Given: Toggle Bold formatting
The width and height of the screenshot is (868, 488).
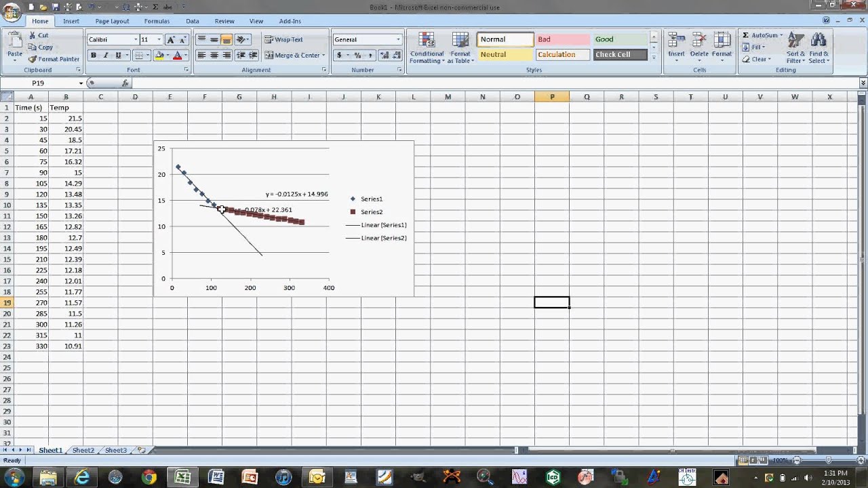Looking at the screenshot, I should click(x=94, y=56).
